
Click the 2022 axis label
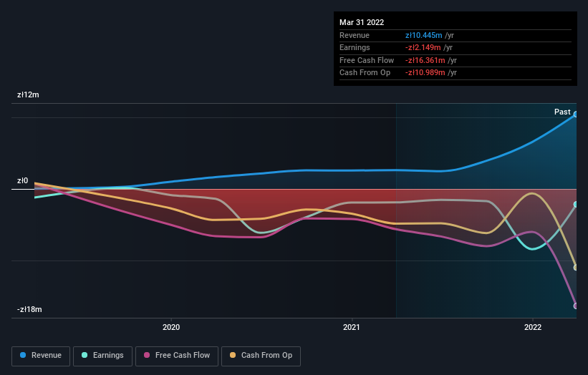pyautogui.click(x=533, y=328)
